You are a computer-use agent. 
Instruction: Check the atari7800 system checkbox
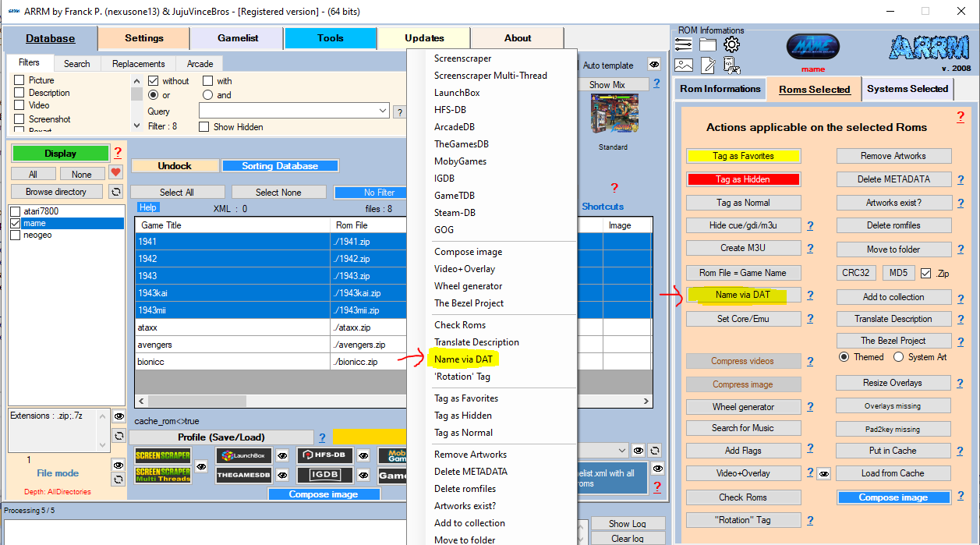(x=15, y=211)
